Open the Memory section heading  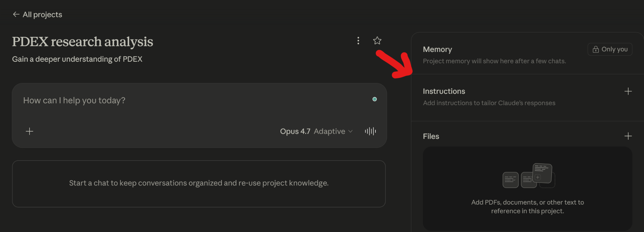pyautogui.click(x=437, y=49)
